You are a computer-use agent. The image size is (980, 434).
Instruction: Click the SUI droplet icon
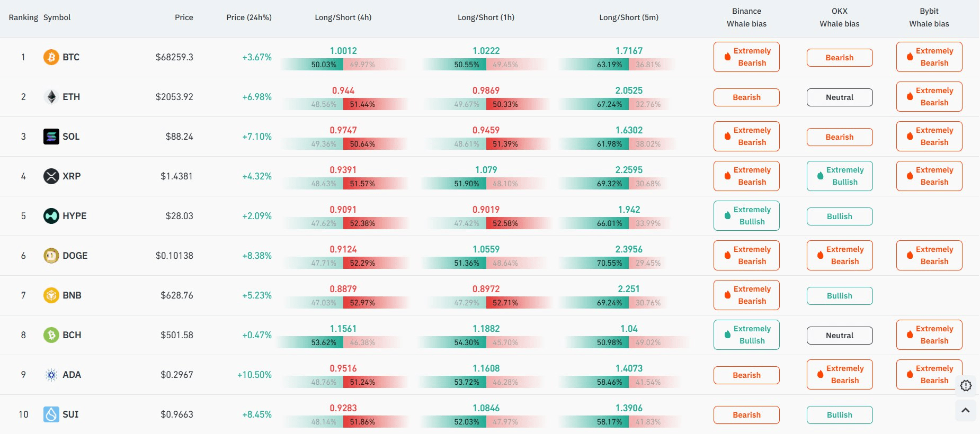(51, 414)
